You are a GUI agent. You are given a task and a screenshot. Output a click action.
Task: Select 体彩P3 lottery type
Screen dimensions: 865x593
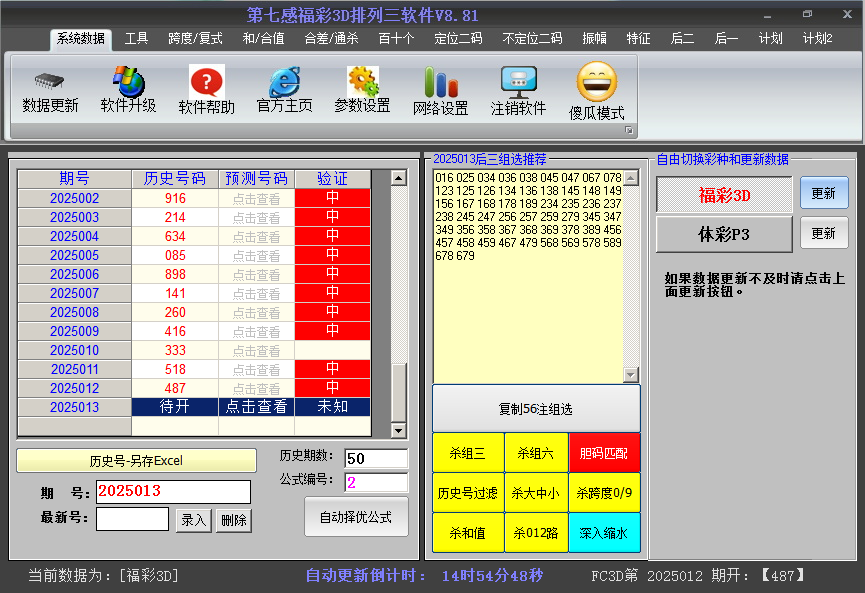point(724,234)
